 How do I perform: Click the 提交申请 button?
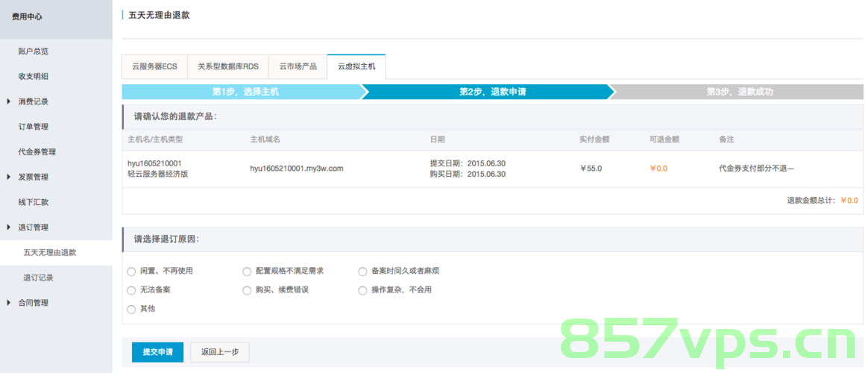tap(157, 352)
